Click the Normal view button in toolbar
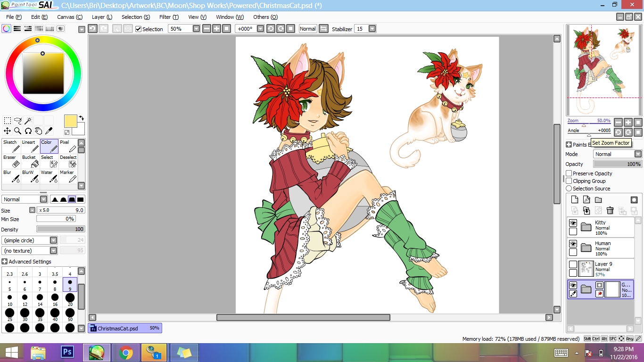The image size is (644, 362). click(x=308, y=29)
